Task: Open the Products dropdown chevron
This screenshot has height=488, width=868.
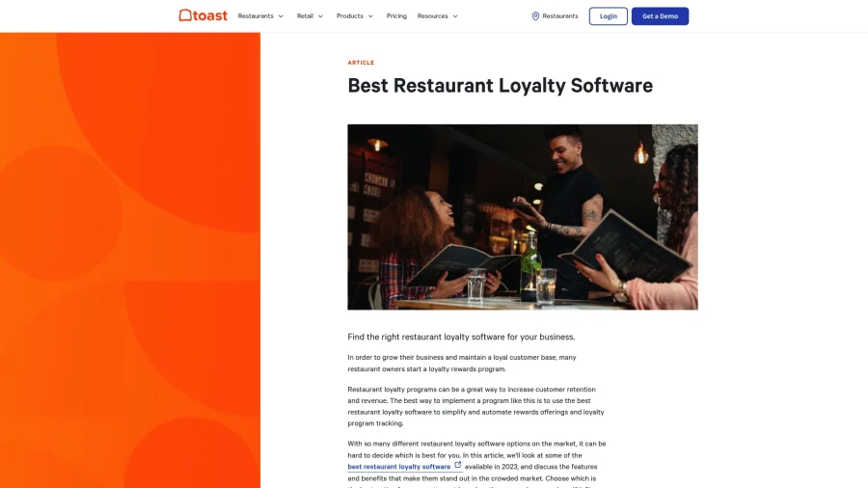Action: click(x=370, y=16)
